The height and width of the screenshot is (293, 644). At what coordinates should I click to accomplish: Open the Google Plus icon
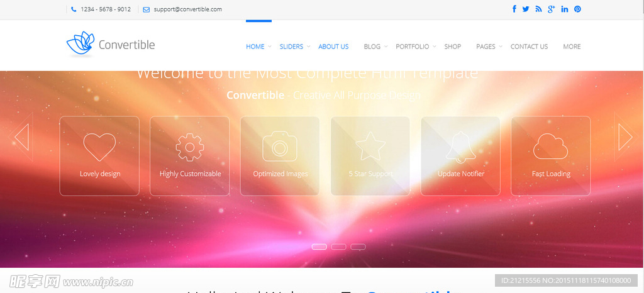pos(552,9)
